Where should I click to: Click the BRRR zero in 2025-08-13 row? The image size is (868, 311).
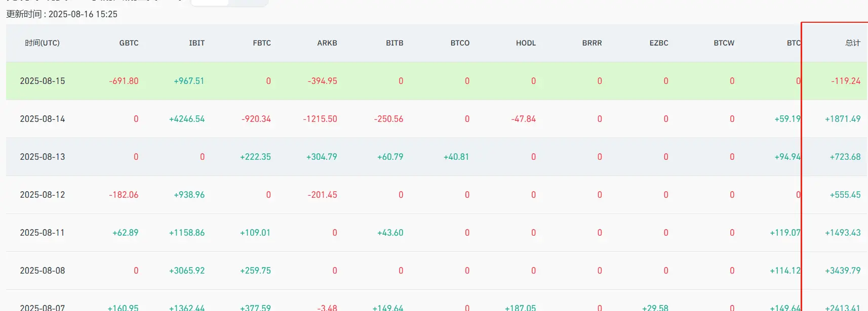[x=600, y=157]
